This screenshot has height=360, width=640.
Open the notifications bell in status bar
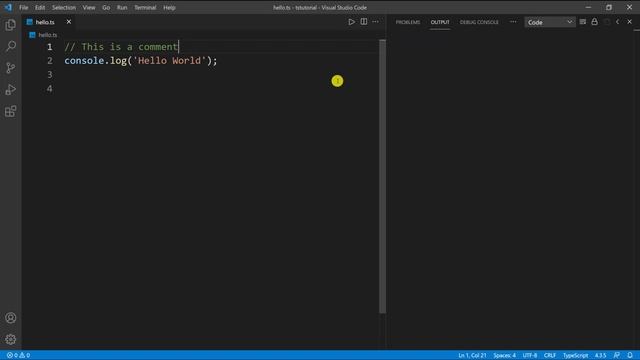tap(630, 356)
